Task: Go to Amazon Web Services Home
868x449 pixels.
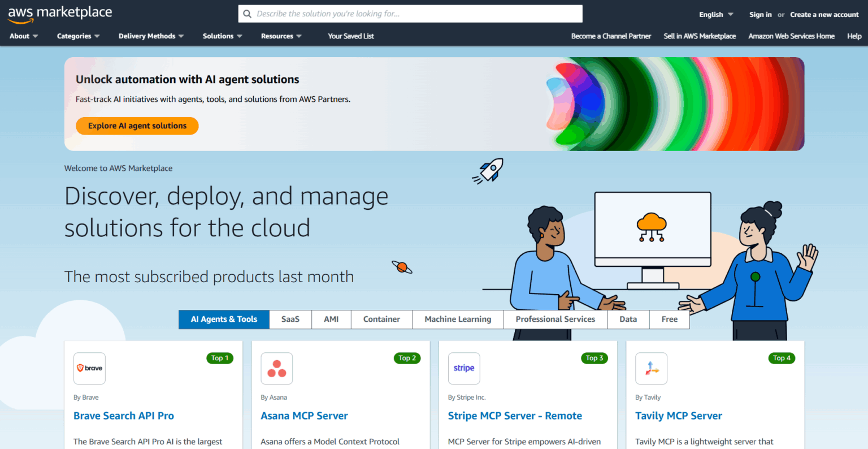Action: pyautogui.click(x=791, y=36)
